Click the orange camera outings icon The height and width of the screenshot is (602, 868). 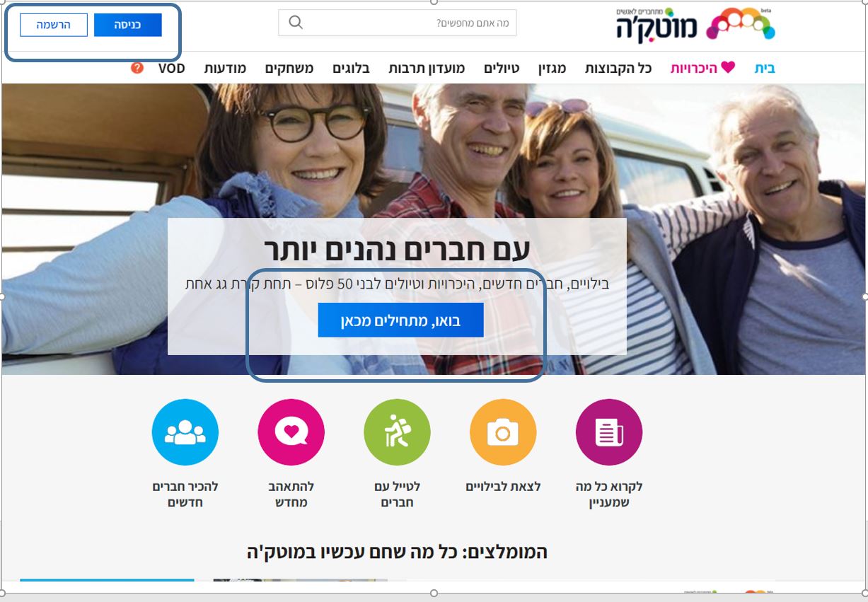(503, 432)
